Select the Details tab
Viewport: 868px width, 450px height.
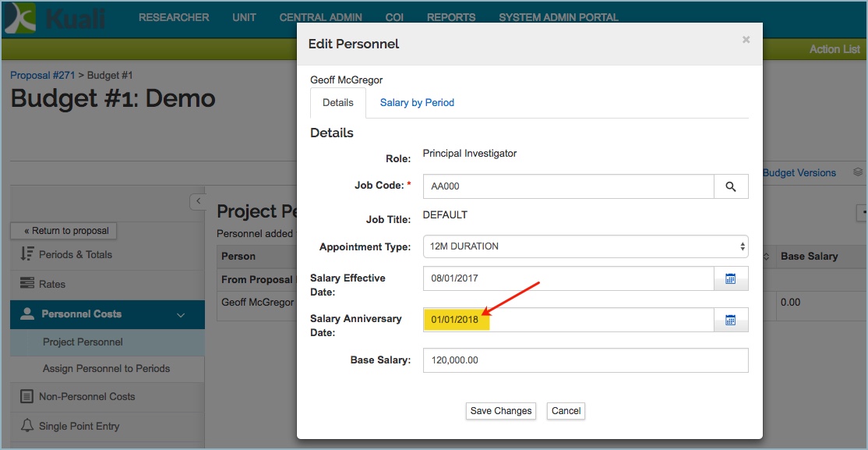(x=338, y=103)
